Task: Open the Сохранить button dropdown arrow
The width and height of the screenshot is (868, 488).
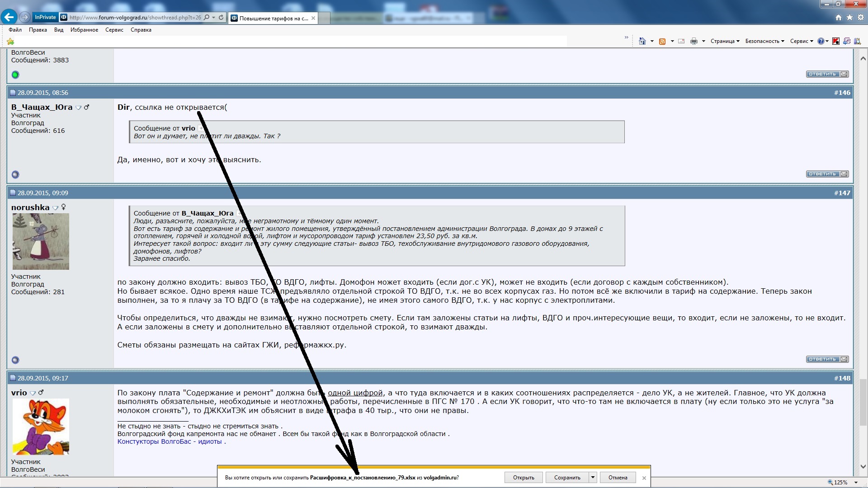Action: (593, 478)
